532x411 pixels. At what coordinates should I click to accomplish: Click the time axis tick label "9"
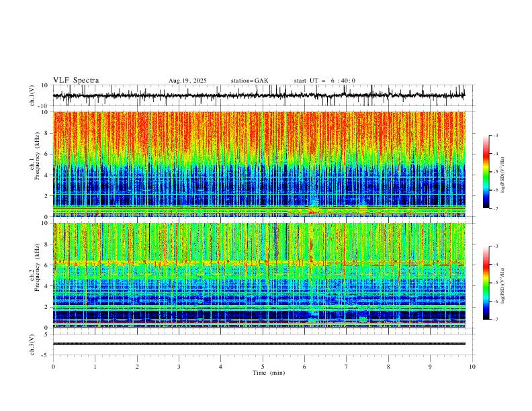pos(430,367)
